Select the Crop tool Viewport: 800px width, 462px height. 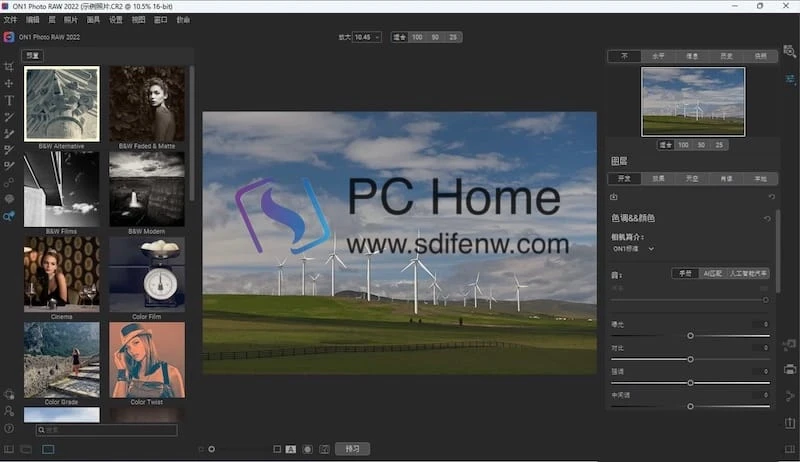click(9, 67)
